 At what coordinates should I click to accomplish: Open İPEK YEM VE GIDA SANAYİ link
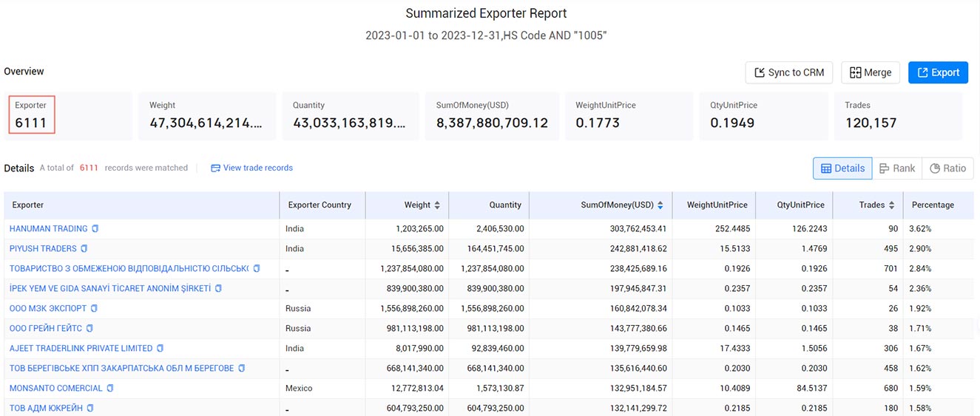(x=110, y=289)
